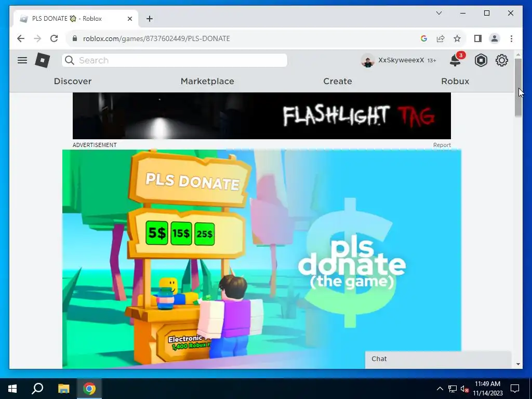Click the Flashlight Tag ad banner
532x399 pixels.
[262, 116]
